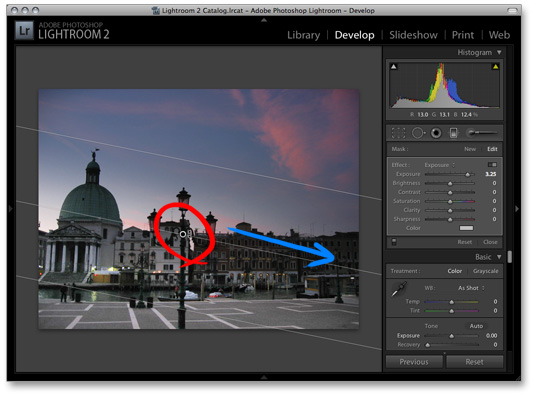Collapse the Histogram panel
This screenshot has height=396, width=534.
point(499,52)
